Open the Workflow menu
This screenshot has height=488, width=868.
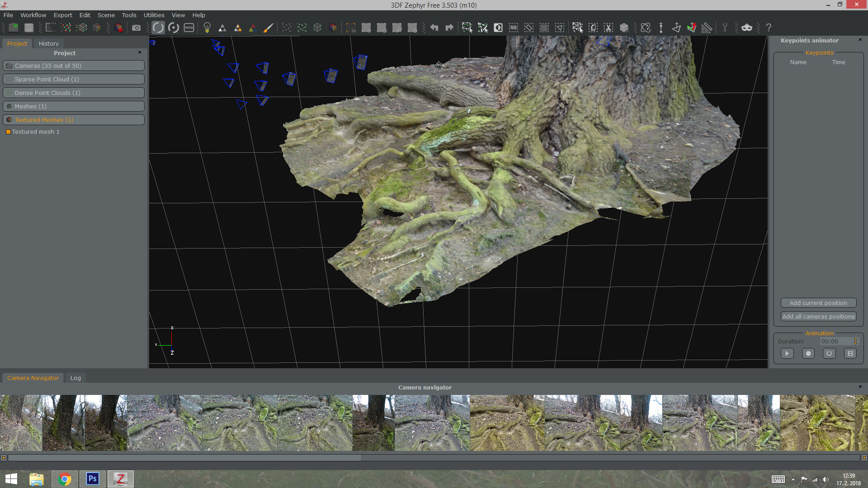coord(33,15)
